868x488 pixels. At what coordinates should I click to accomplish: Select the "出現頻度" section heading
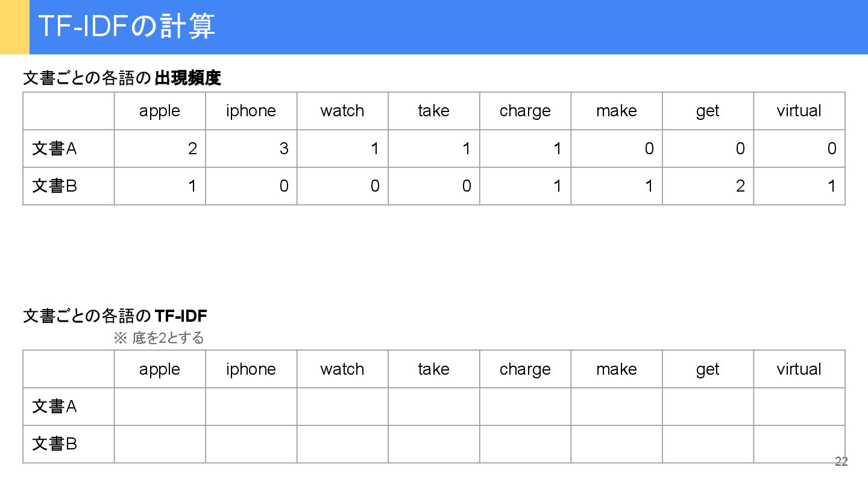point(187,78)
